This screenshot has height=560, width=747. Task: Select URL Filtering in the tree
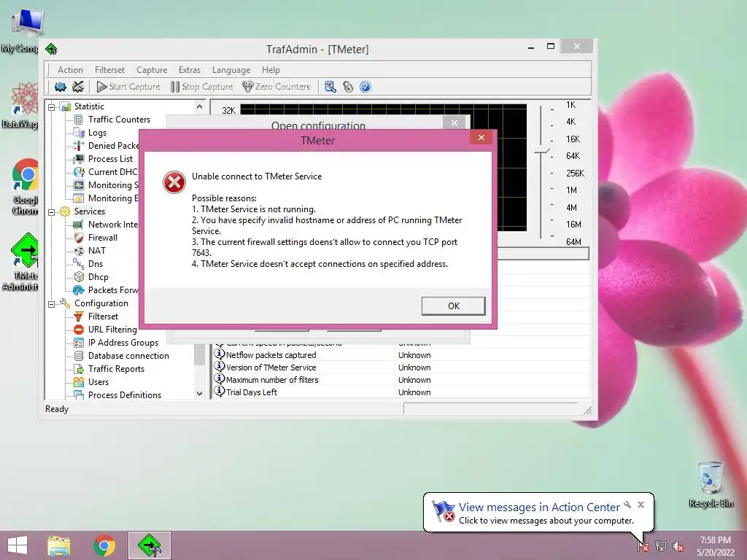[112, 330]
